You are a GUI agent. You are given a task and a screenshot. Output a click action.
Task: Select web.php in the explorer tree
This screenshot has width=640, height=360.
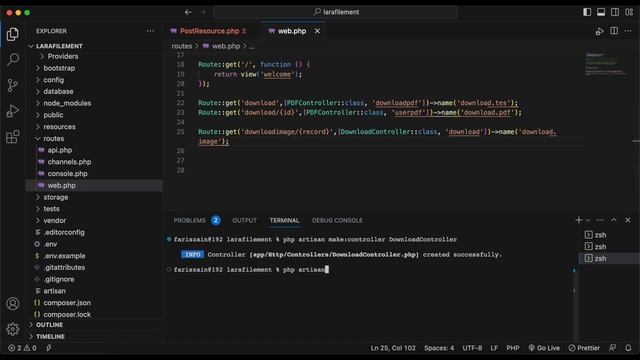tap(94, 185)
